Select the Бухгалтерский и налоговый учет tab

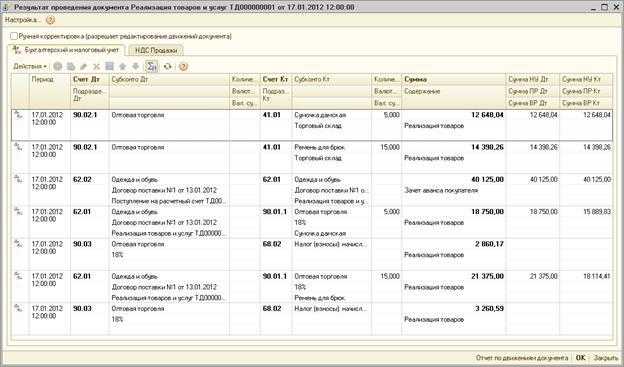point(66,50)
